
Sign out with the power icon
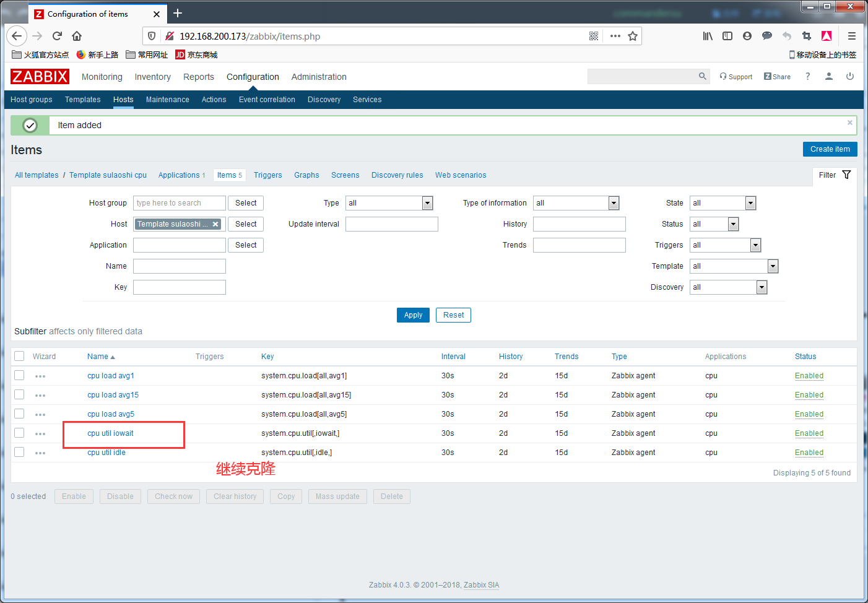point(850,76)
